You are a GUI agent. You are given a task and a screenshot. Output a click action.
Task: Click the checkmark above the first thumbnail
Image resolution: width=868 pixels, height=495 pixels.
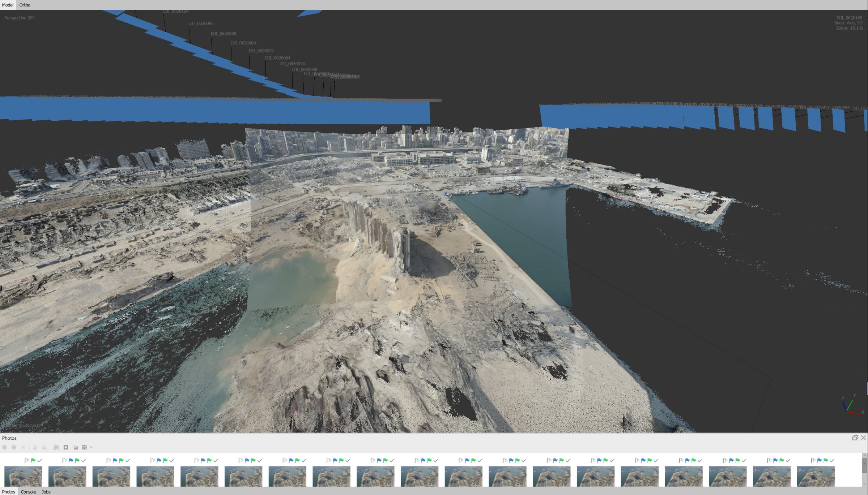click(39, 460)
